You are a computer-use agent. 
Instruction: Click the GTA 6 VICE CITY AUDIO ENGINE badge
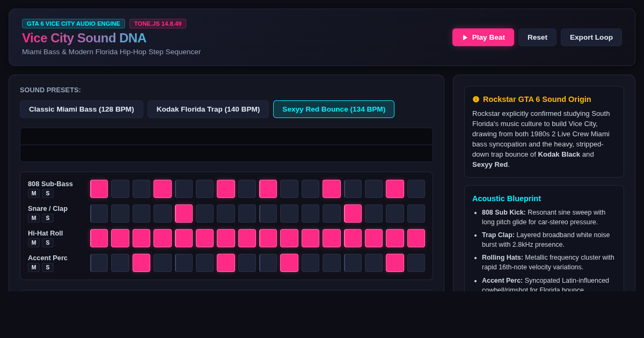[74, 24]
